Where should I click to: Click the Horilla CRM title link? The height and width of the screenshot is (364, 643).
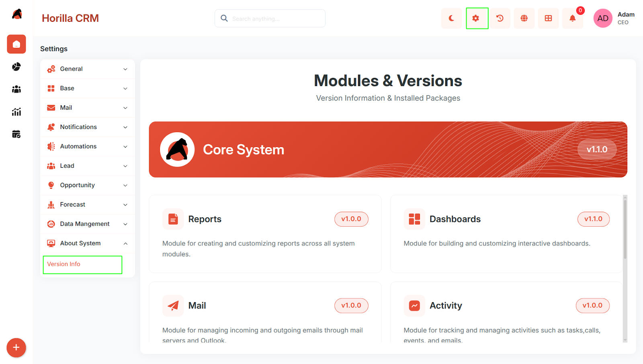click(x=70, y=18)
